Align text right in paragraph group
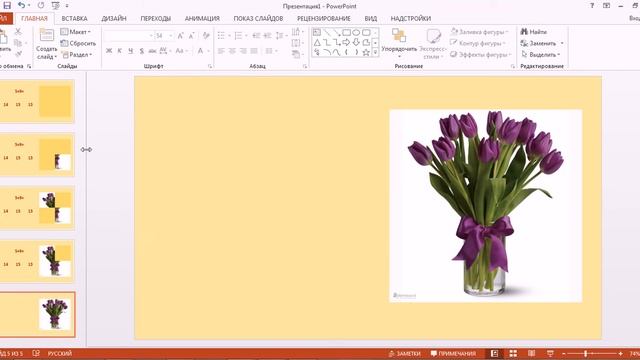This screenshot has height=360, width=640. 243,51
